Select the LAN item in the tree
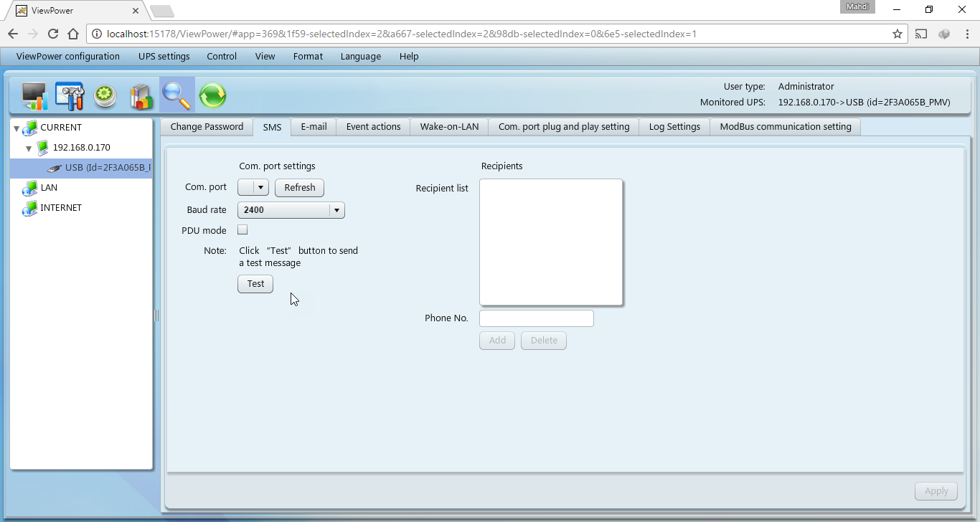The height and width of the screenshot is (522, 980). coord(49,188)
